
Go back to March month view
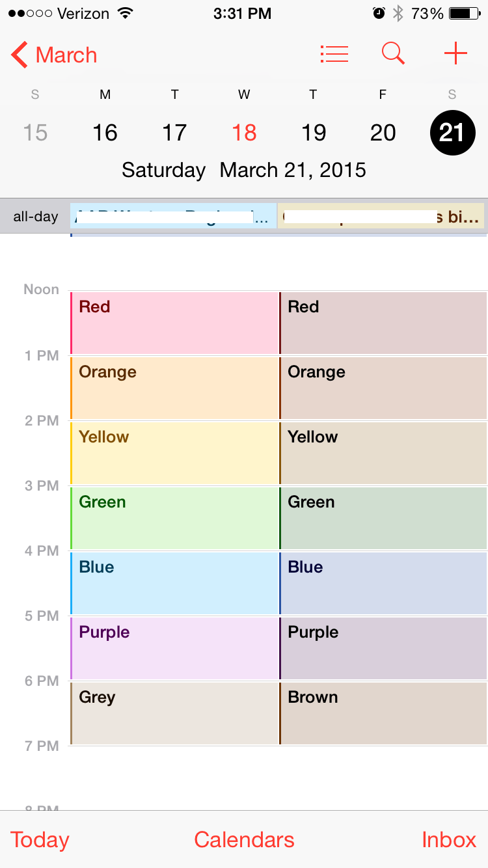66,55
